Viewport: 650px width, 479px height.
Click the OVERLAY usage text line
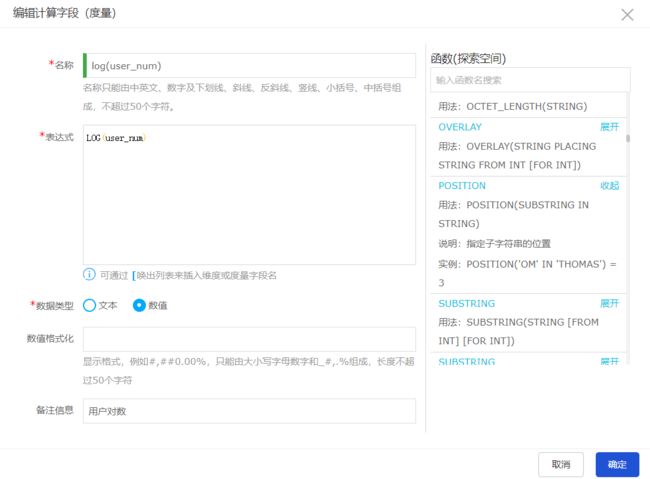tap(517, 156)
